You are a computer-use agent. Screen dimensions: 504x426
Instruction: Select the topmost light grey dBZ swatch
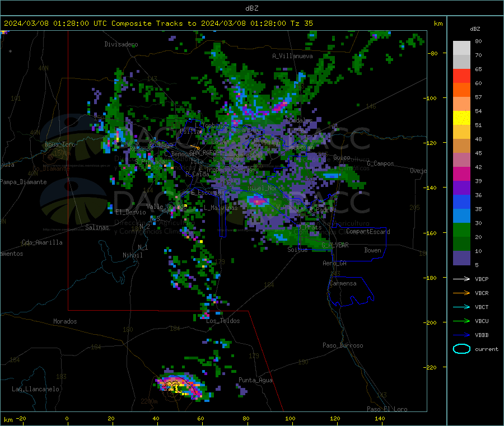tap(461, 48)
